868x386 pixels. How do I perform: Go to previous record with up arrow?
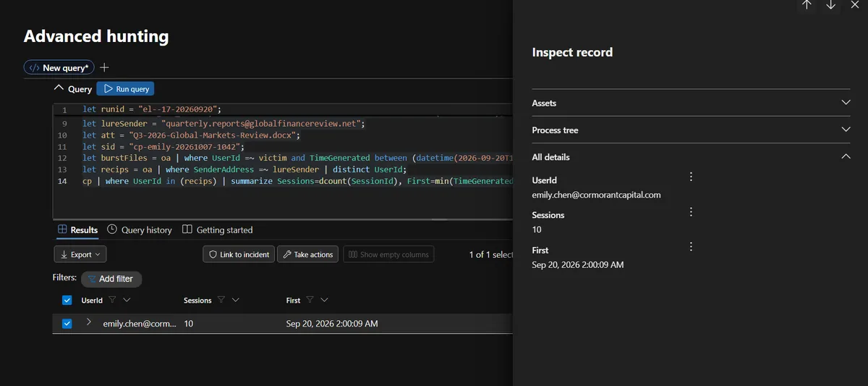pos(807,4)
